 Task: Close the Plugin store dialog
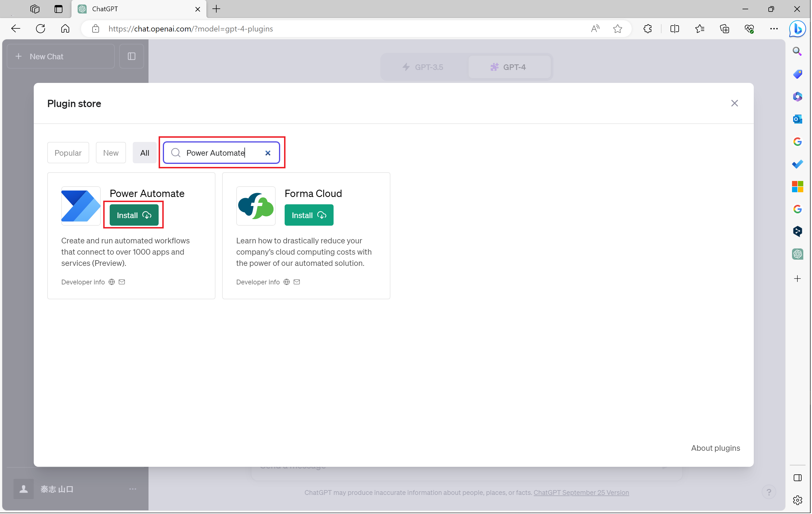coord(734,103)
